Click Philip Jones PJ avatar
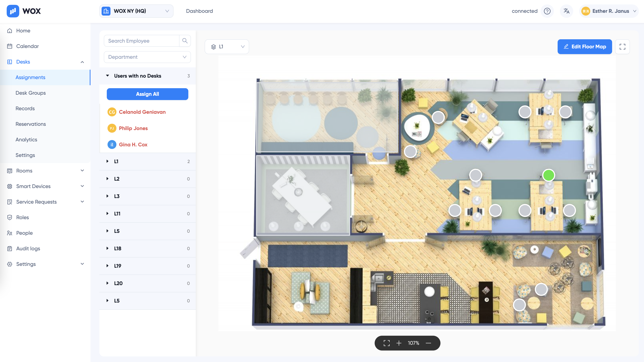The width and height of the screenshot is (644, 362). click(x=112, y=128)
